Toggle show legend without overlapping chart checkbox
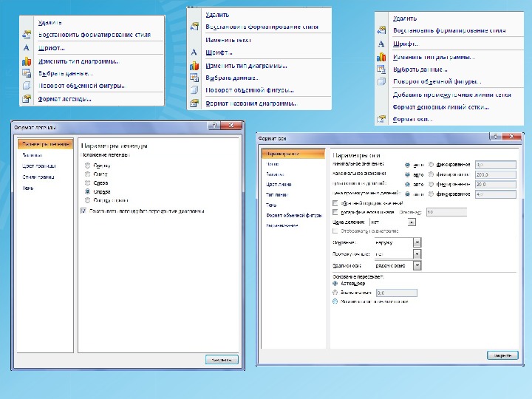This screenshot has width=532, height=399. pos(83,211)
